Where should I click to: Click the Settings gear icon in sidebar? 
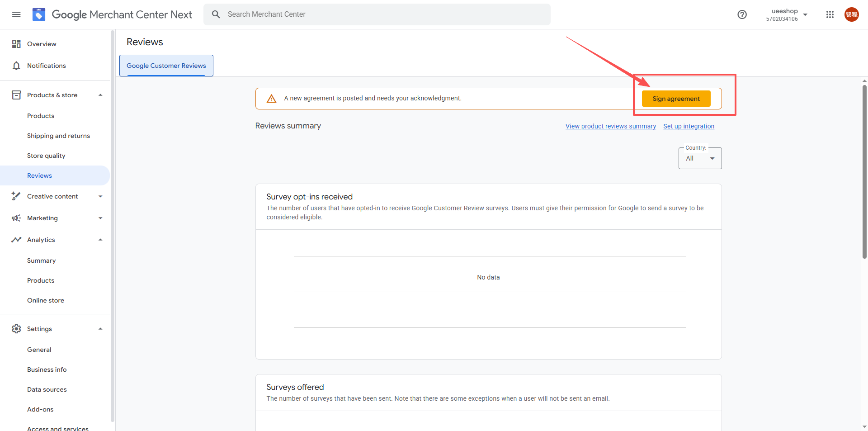[x=16, y=329]
